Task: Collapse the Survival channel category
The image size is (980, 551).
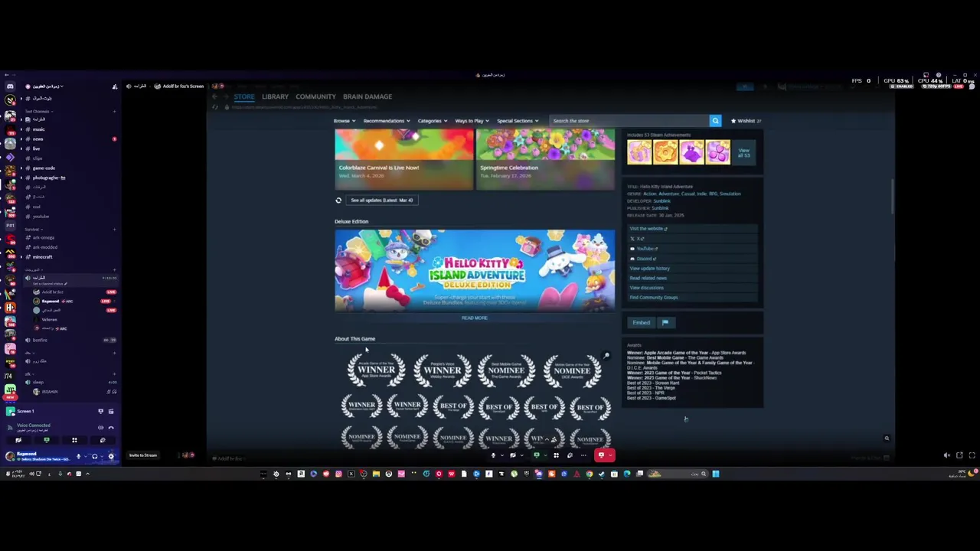Action: click(34, 230)
